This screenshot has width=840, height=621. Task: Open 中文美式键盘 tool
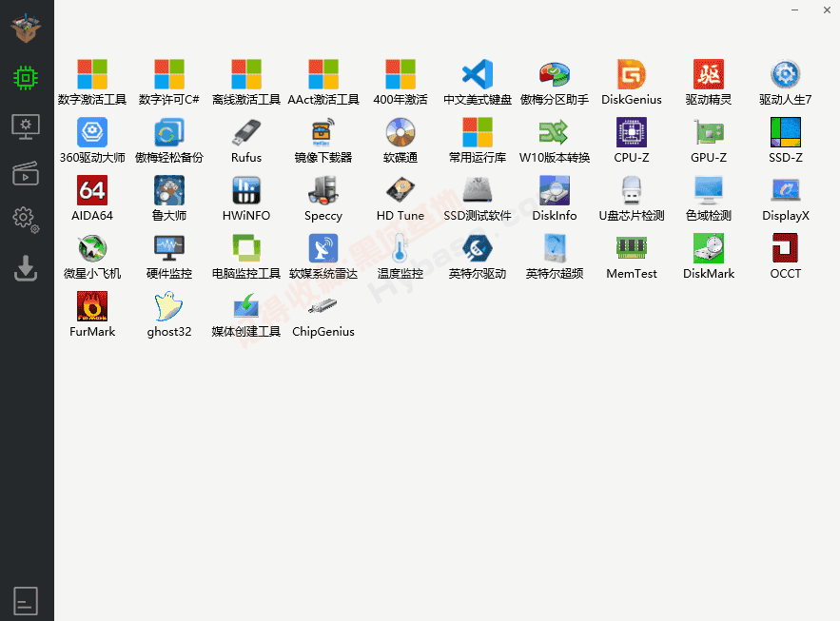click(x=478, y=83)
